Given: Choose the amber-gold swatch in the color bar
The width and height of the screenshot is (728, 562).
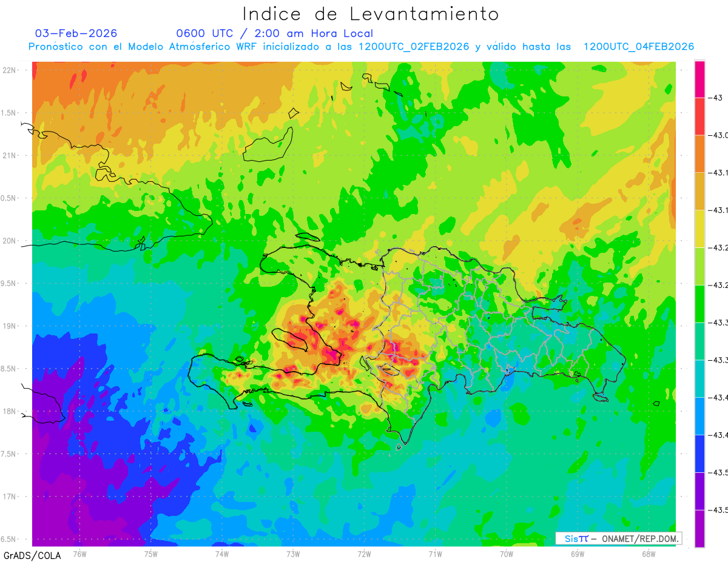Looking at the screenshot, I should tap(699, 191).
